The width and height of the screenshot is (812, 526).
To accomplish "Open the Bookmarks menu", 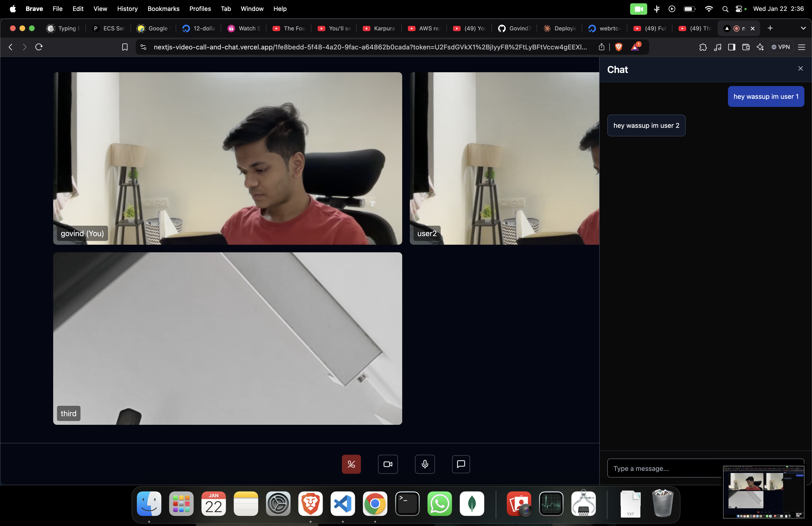I will click(163, 9).
